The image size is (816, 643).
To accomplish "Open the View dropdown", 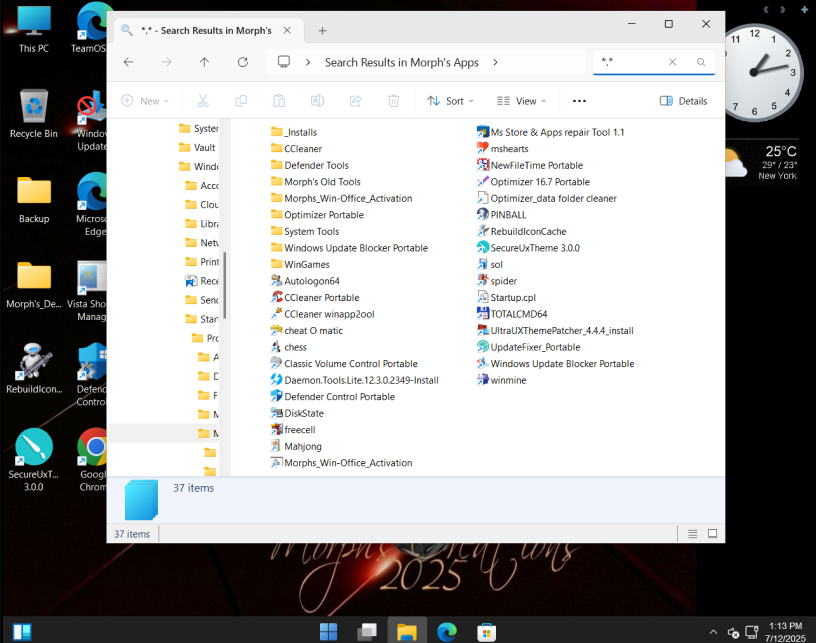I will (521, 101).
